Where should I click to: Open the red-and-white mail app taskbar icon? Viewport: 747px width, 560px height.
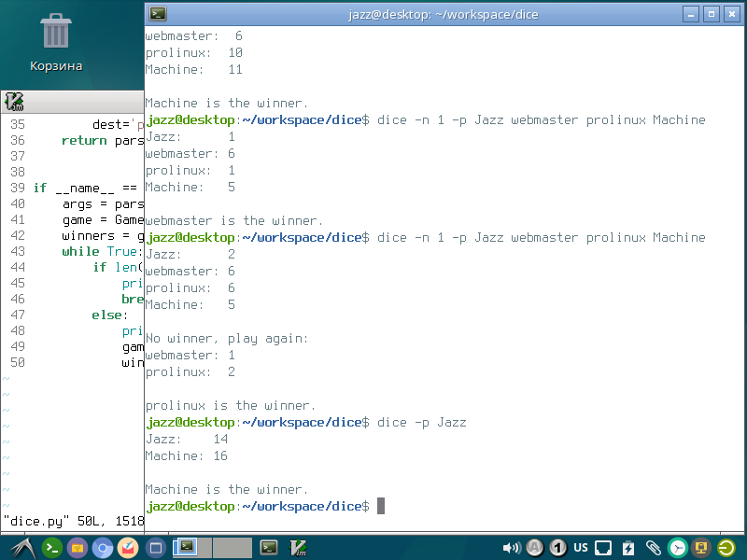point(128,548)
